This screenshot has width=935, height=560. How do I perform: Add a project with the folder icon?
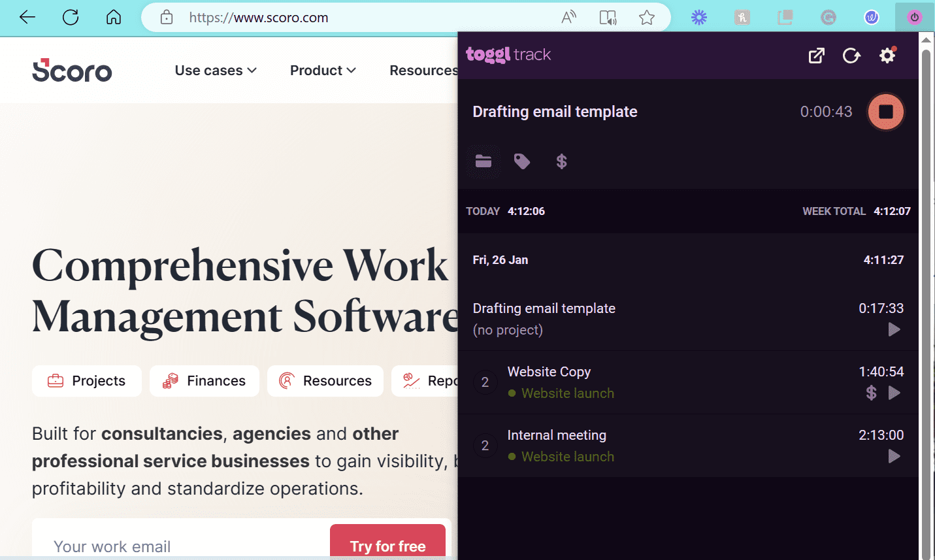(x=484, y=161)
